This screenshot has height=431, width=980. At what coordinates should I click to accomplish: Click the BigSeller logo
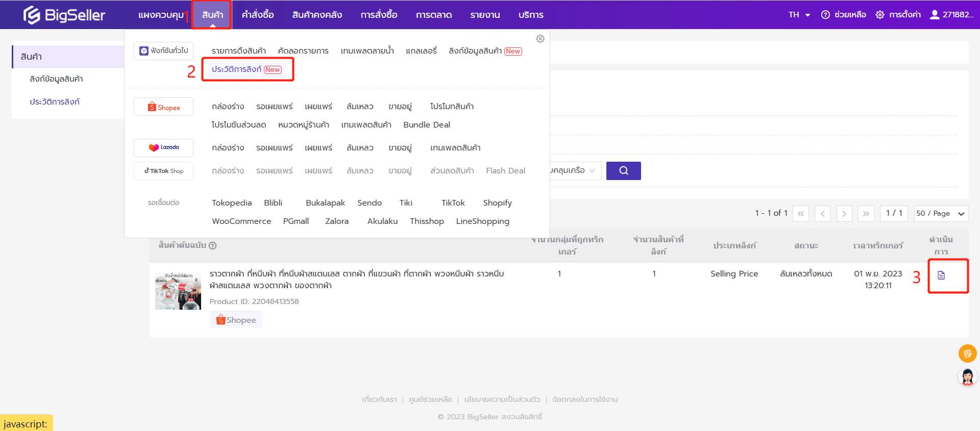(x=64, y=15)
